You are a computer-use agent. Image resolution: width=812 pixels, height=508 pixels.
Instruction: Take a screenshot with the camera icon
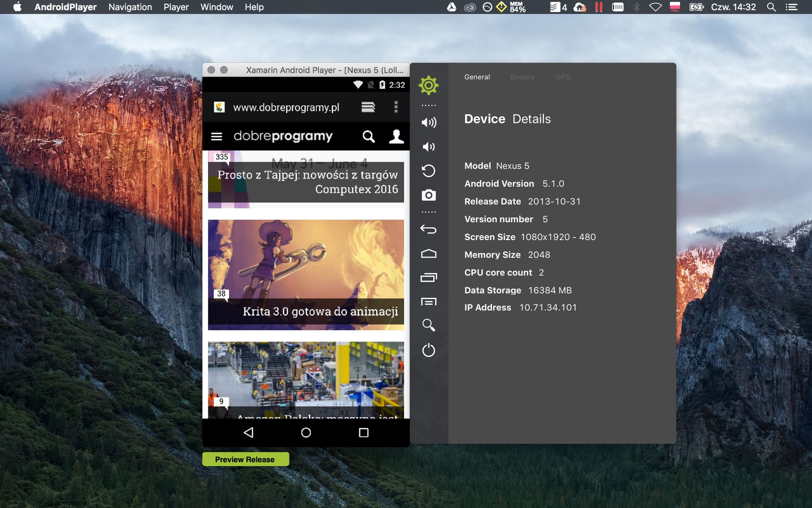click(429, 195)
